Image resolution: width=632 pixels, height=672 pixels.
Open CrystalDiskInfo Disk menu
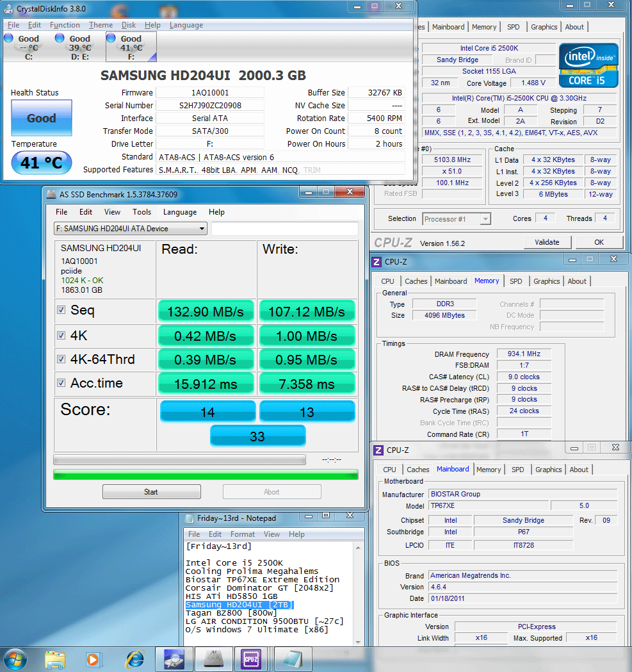[129, 25]
